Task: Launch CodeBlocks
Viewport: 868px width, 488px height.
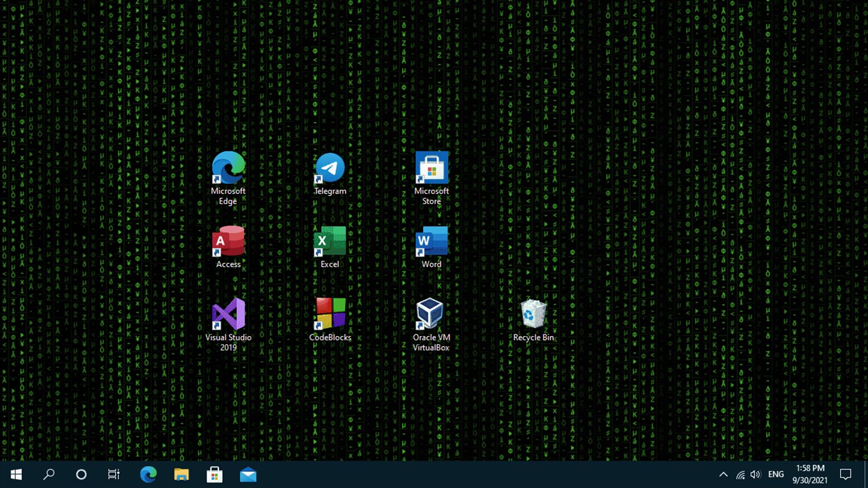Action: (x=329, y=314)
